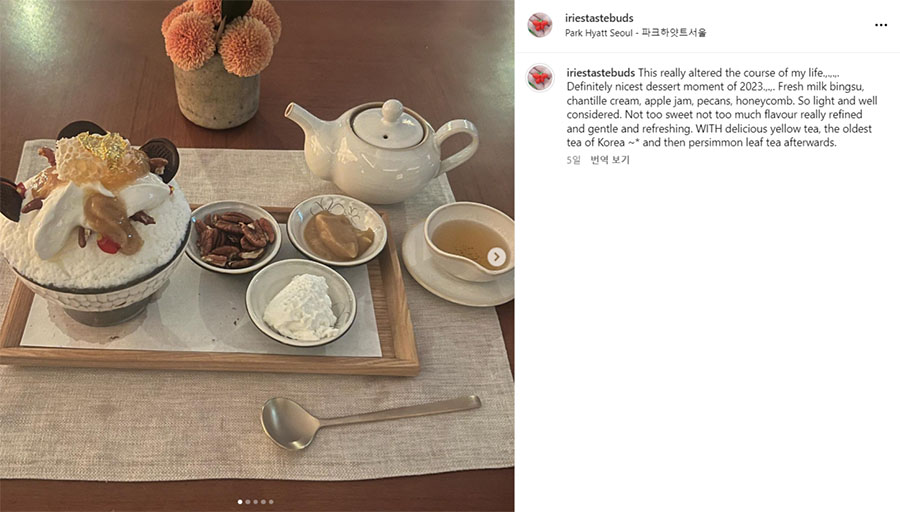Select the first carousel indicator dot
Viewport: 900px width, 512px height.
pyautogui.click(x=240, y=502)
